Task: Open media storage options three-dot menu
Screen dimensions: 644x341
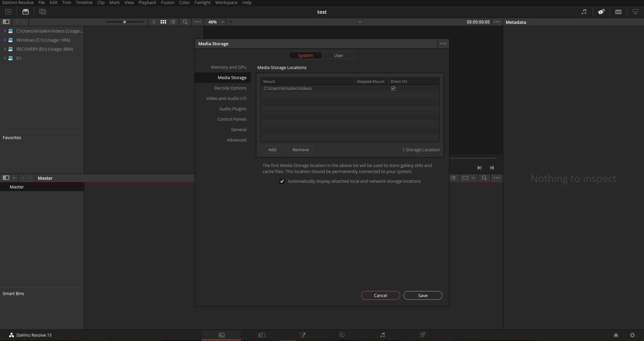Action: tap(198, 22)
